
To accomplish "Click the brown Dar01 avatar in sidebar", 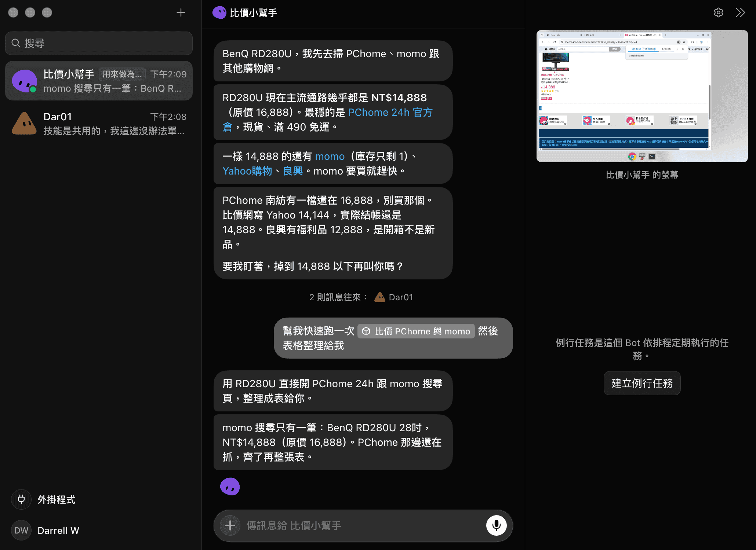I will pyautogui.click(x=24, y=124).
